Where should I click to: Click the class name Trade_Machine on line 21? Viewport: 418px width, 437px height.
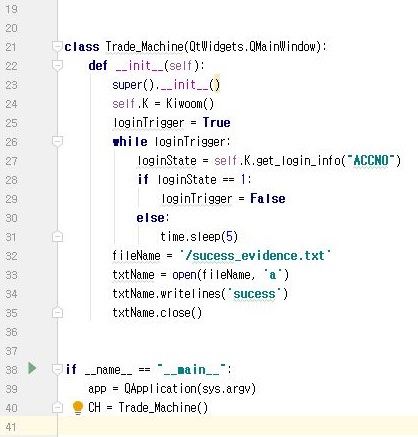point(144,47)
